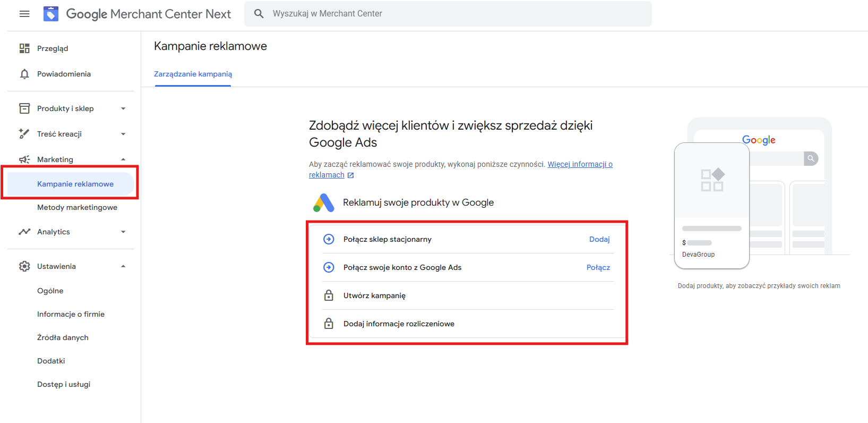
Task: Switch to Zarządzanie kampanią tab
Action: (x=193, y=74)
